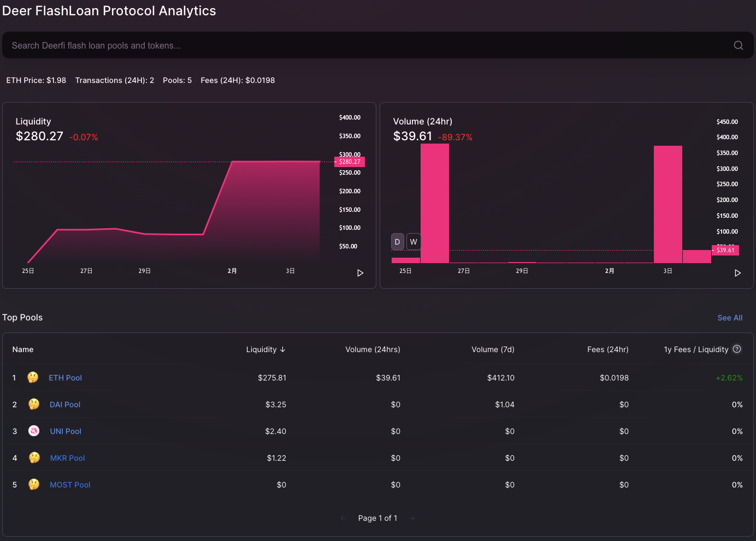Select the ETH Price: $1.98 text

36,80
